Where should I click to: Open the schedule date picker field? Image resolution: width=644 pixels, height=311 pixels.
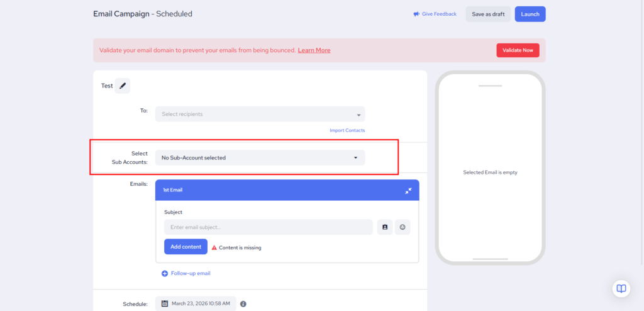[196, 304]
